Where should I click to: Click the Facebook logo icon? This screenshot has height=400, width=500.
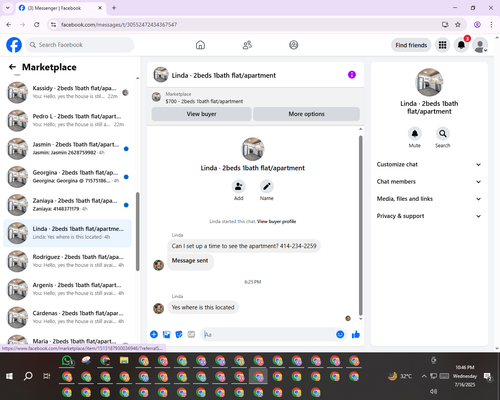(14, 45)
